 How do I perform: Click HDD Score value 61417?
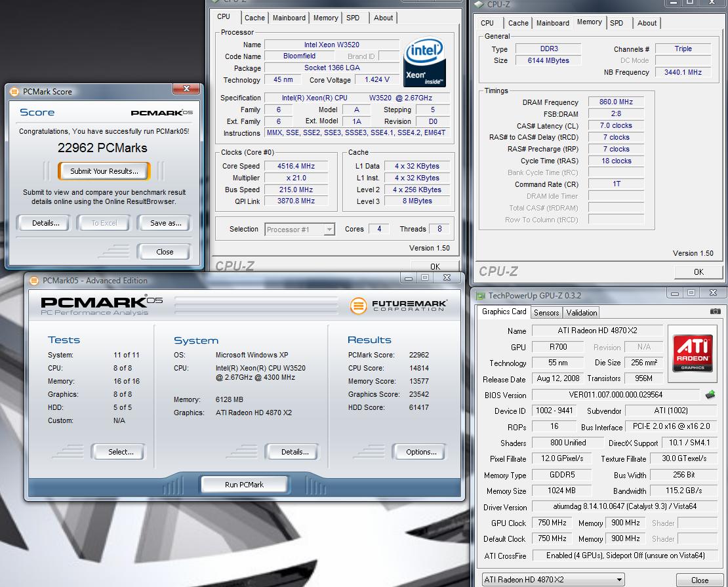pos(419,407)
